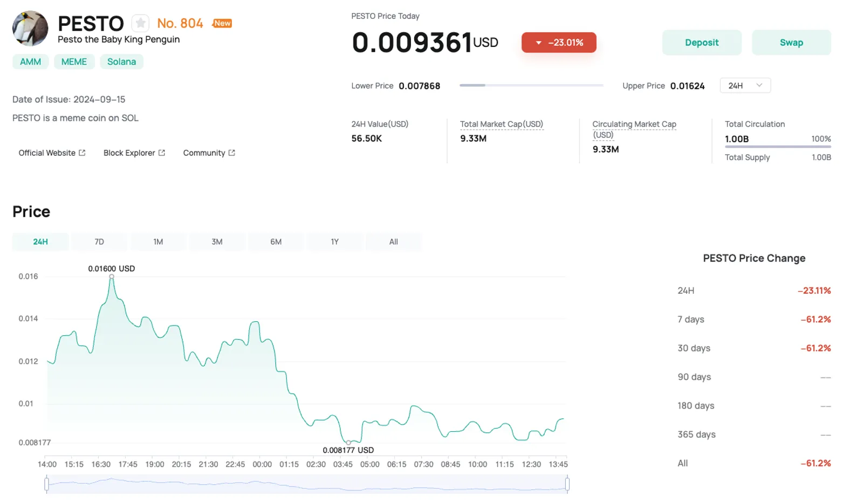Screen dimensions: 863x504
Task: Click the Total Market Cap(USD) label
Action: (x=502, y=125)
